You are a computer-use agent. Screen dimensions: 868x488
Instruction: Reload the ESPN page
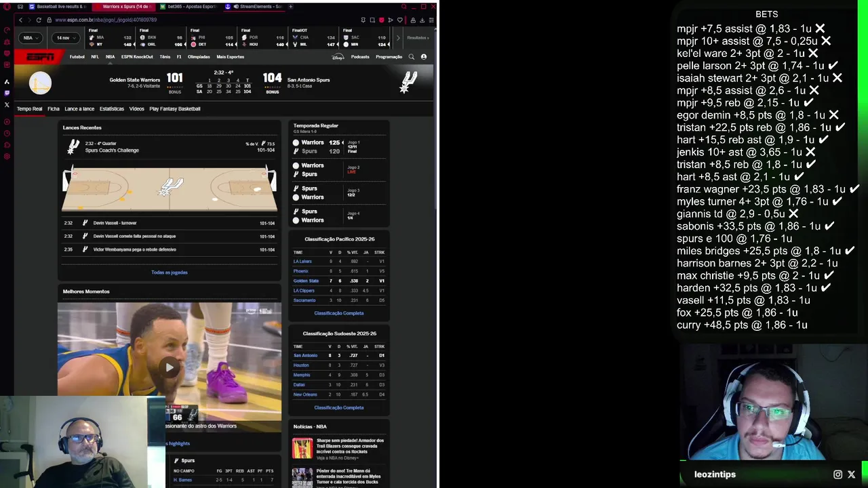click(x=38, y=20)
